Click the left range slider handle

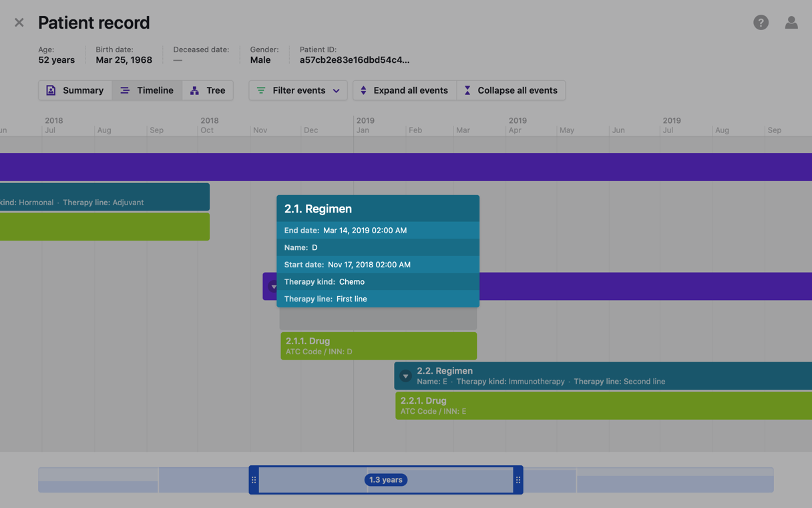(x=254, y=480)
